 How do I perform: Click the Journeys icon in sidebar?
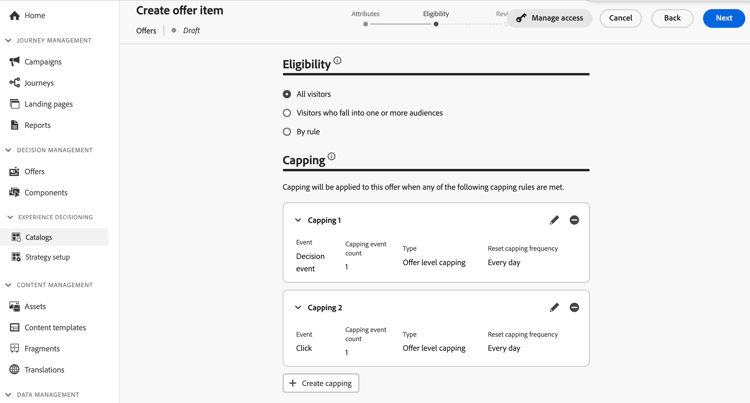pyautogui.click(x=15, y=83)
